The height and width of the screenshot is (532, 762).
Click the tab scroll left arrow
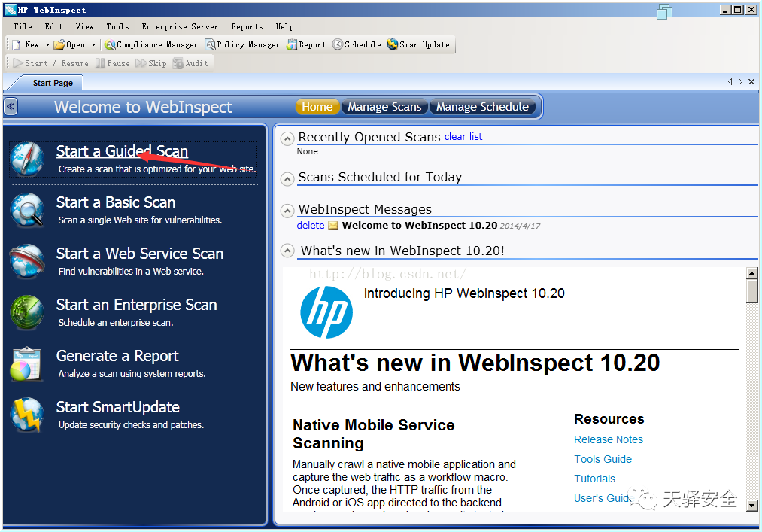pyautogui.click(x=730, y=82)
